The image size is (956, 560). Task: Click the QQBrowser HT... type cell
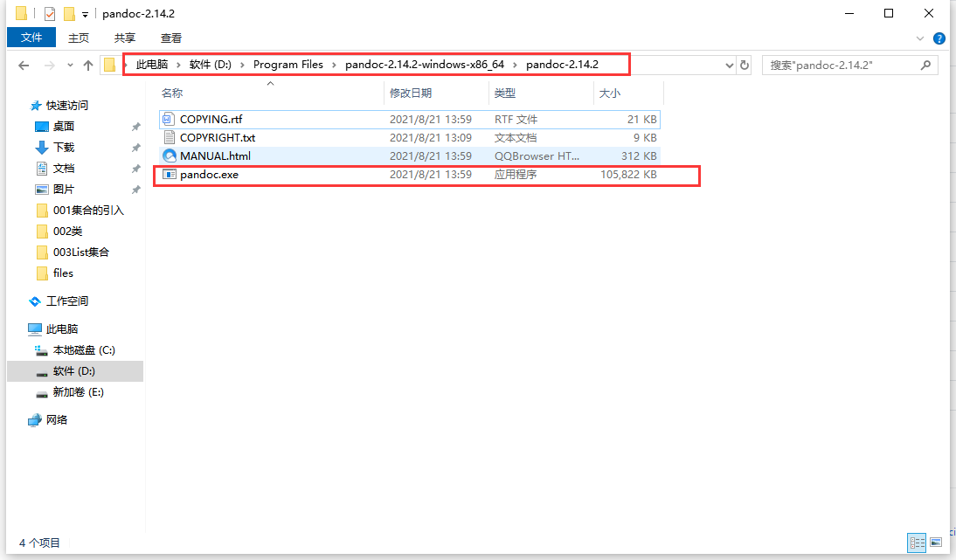coord(537,156)
